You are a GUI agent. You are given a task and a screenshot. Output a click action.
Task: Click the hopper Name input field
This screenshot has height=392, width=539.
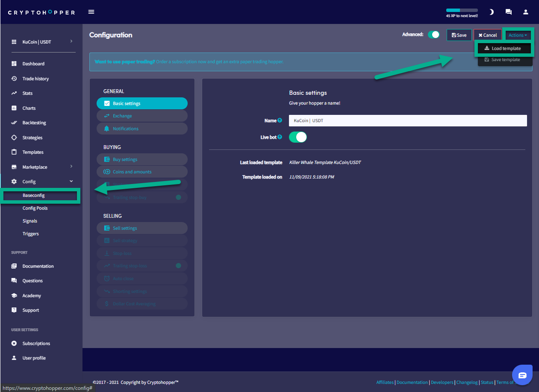(408, 121)
